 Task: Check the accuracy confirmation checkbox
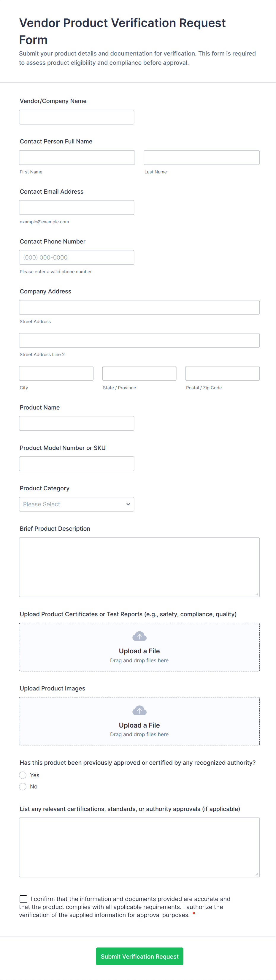pos(23,899)
